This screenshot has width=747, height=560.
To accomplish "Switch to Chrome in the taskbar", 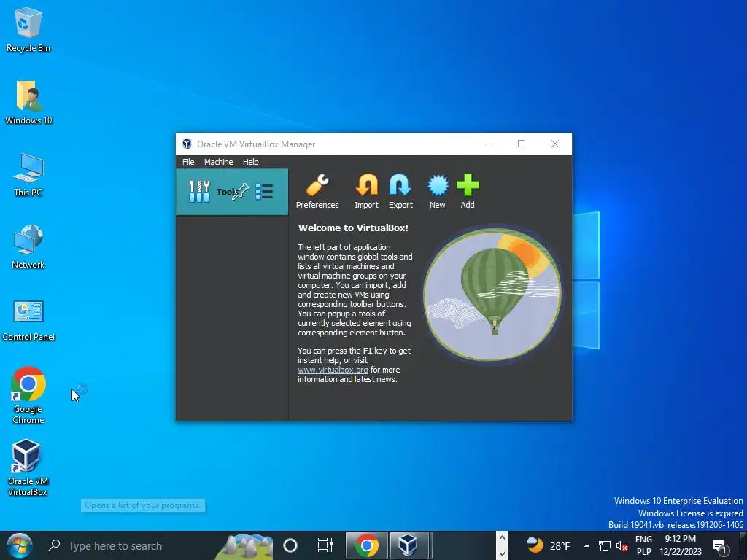I will [x=366, y=545].
